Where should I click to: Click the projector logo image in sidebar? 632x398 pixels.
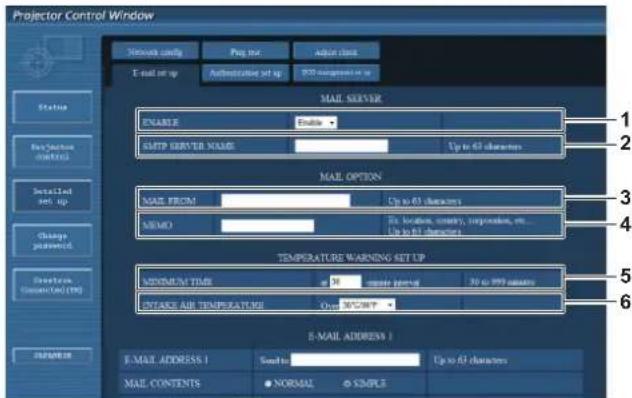(52, 57)
